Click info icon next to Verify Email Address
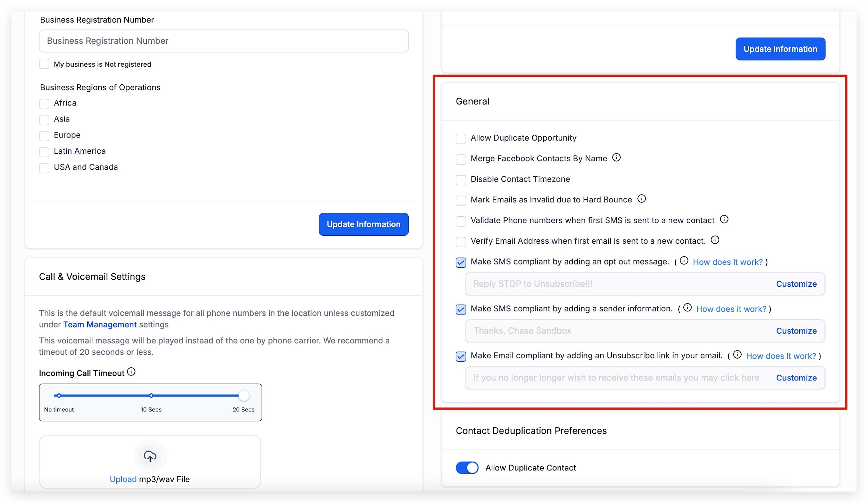Viewport: 868px width, 503px height. (715, 240)
